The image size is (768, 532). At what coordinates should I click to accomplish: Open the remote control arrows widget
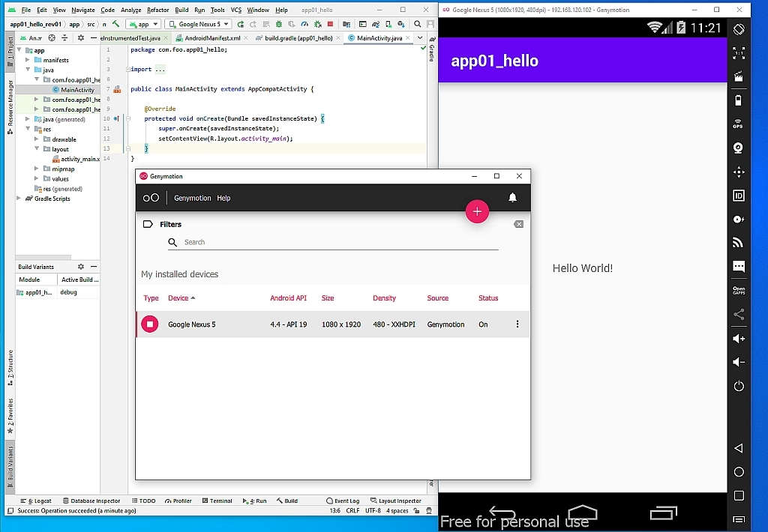tap(739, 172)
